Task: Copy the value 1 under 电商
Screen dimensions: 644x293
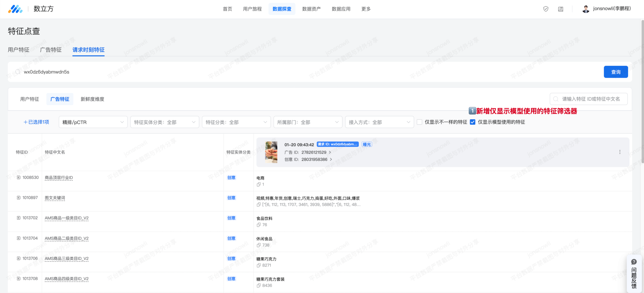Action: [259, 184]
